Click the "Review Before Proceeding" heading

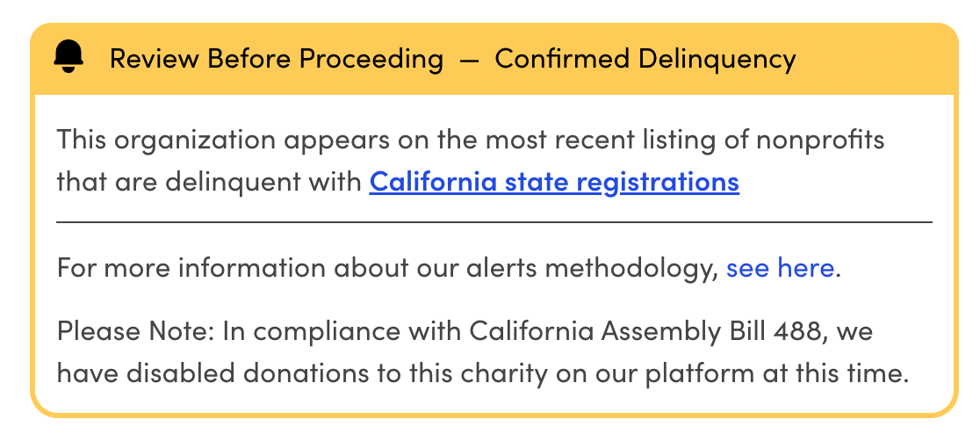point(276,59)
